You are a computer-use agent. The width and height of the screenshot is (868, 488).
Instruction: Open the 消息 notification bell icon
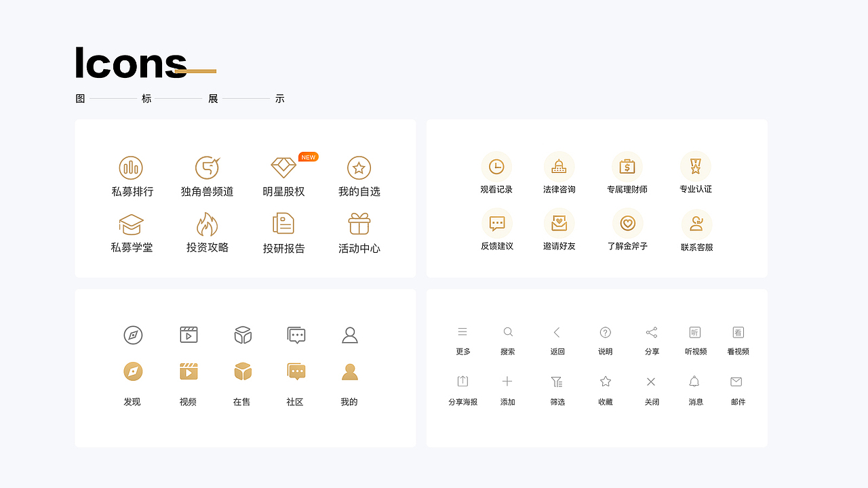click(694, 382)
